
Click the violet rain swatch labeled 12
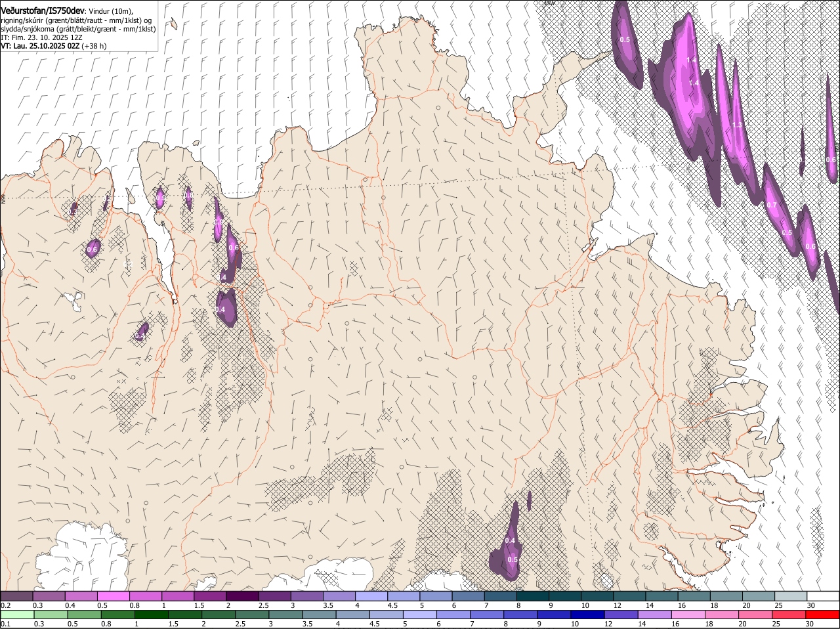point(621,615)
